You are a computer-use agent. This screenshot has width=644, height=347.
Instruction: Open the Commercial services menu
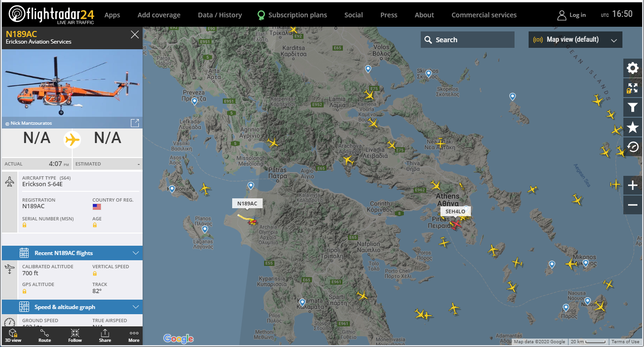[x=484, y=15]
